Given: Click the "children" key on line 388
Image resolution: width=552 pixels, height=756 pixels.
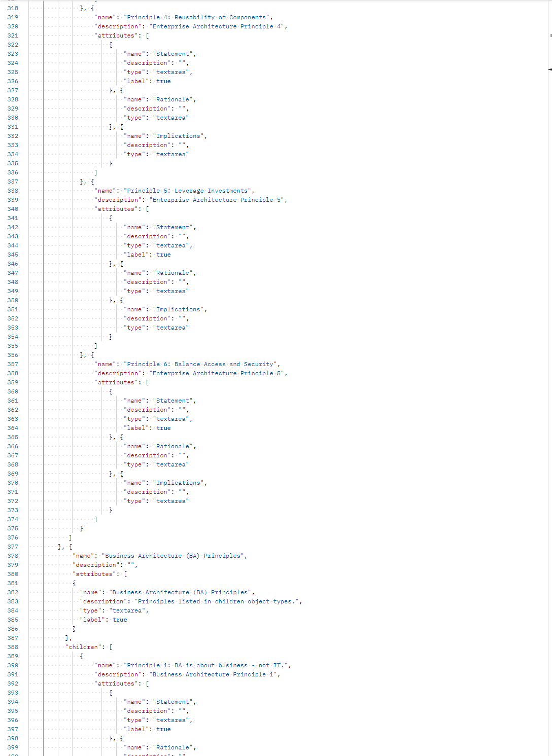Looking at the screenshot, I should [x=84, y=647].
